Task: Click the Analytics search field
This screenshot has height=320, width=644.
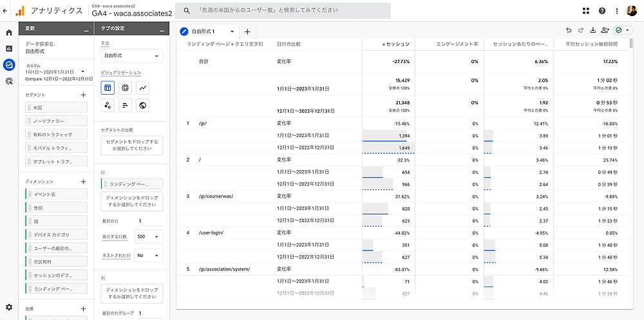Action: 283,11
